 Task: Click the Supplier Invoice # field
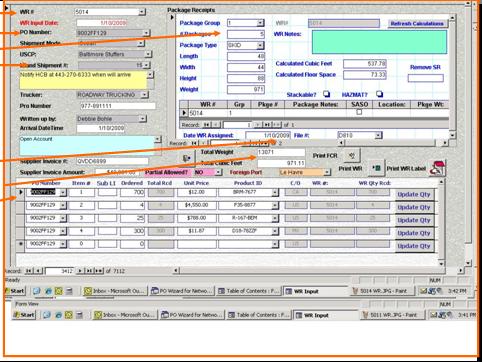[112, 161]
